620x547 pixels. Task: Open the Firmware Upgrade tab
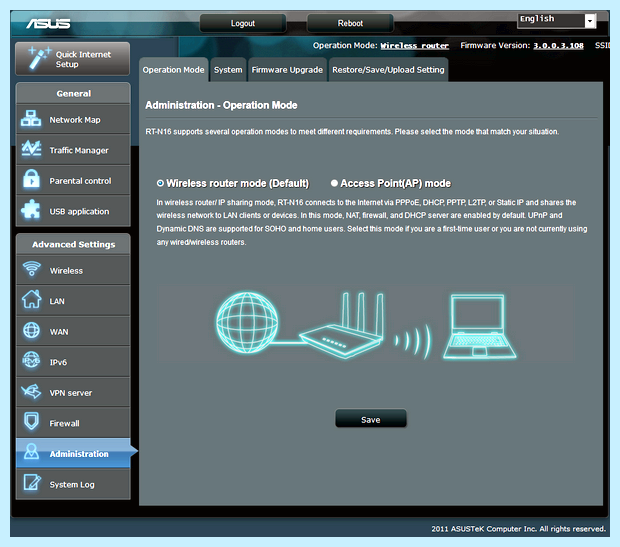pos(287,70)
